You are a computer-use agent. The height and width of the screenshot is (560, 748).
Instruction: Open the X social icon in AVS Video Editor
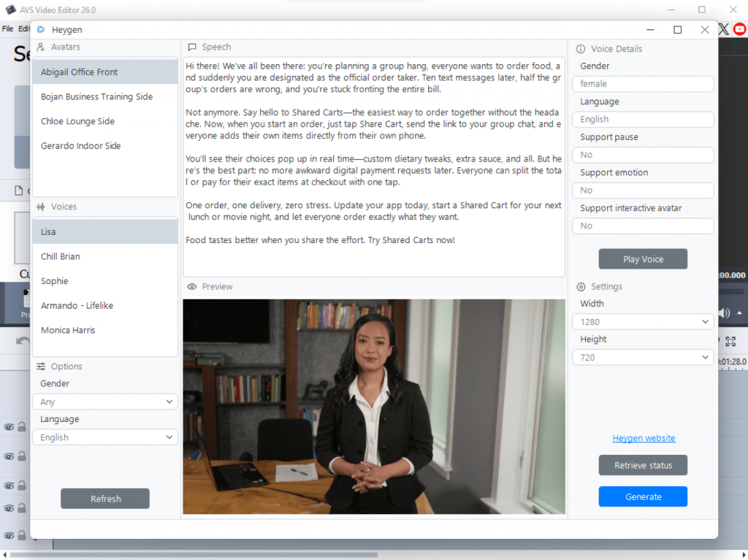click(724, 29)
